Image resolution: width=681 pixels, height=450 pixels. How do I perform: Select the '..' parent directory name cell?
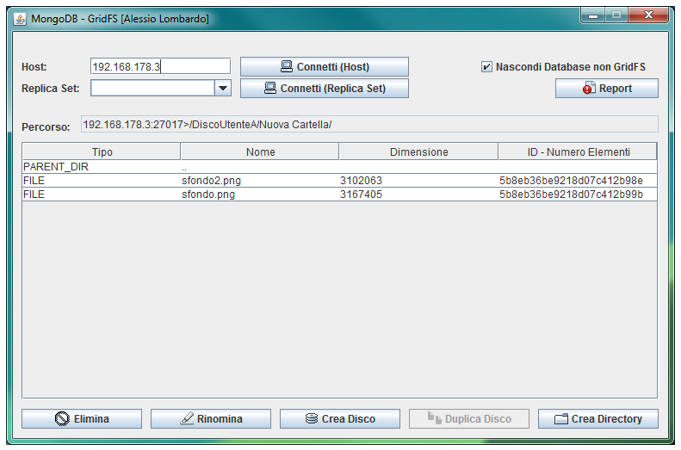260,167
